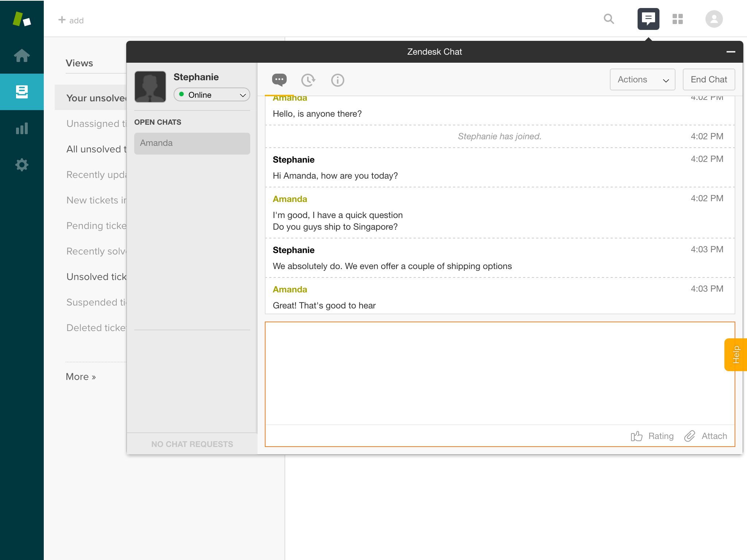Click the Zendesk app grid icon
Viewport: 747px width, 560px height.
(678, 19)
